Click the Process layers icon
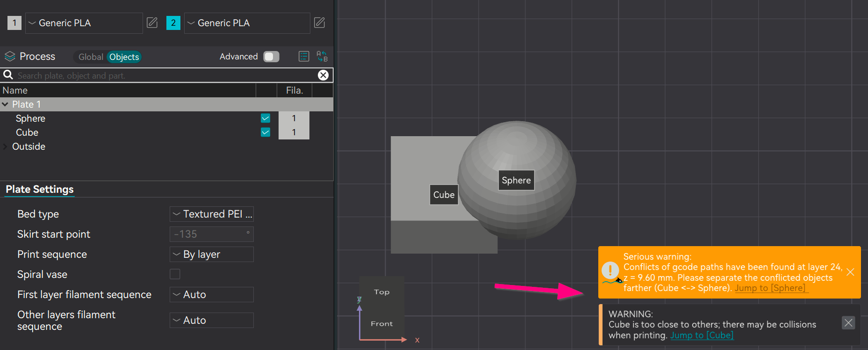 [x=10, y=57]
